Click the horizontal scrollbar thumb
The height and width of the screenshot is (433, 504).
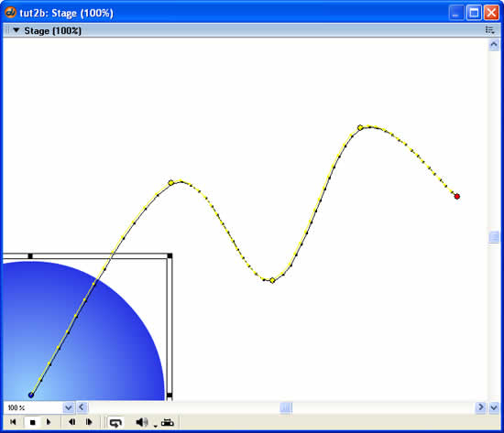[x=286, y=407]
